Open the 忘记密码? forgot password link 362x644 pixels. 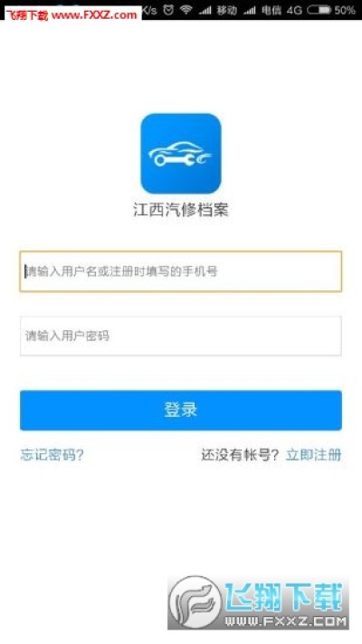(52, 455)
